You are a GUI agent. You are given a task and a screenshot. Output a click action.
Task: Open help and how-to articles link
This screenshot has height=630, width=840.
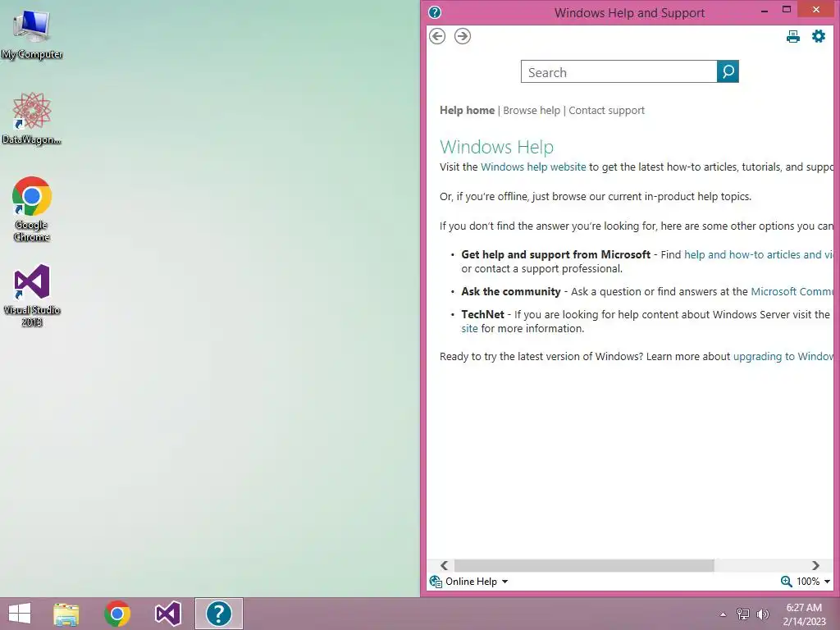click(759, 254)
